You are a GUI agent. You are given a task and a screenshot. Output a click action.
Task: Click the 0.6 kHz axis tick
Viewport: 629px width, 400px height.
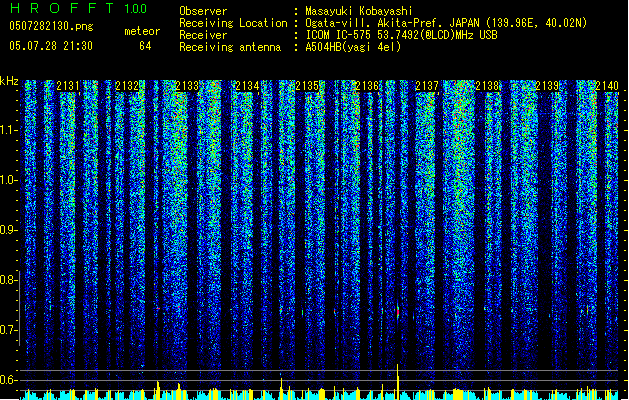(8, 380)
